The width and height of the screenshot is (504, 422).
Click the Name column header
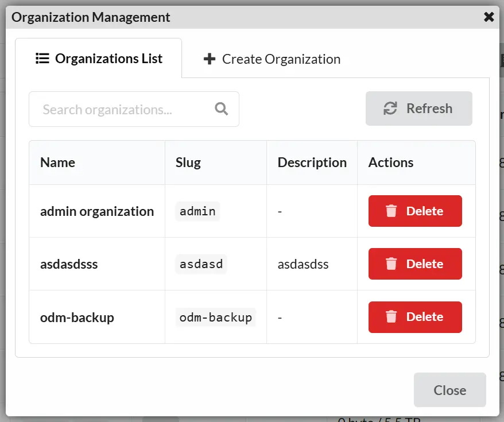point(57,162)
